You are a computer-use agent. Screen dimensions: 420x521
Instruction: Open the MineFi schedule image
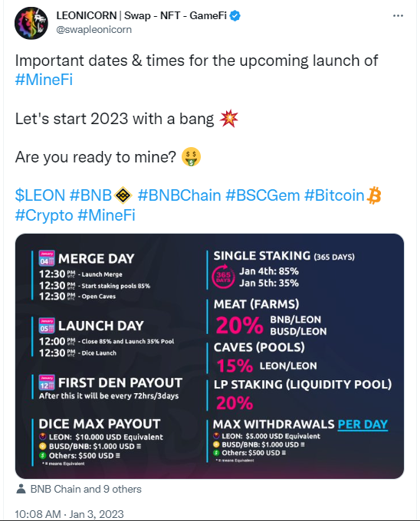coord(210,356)
